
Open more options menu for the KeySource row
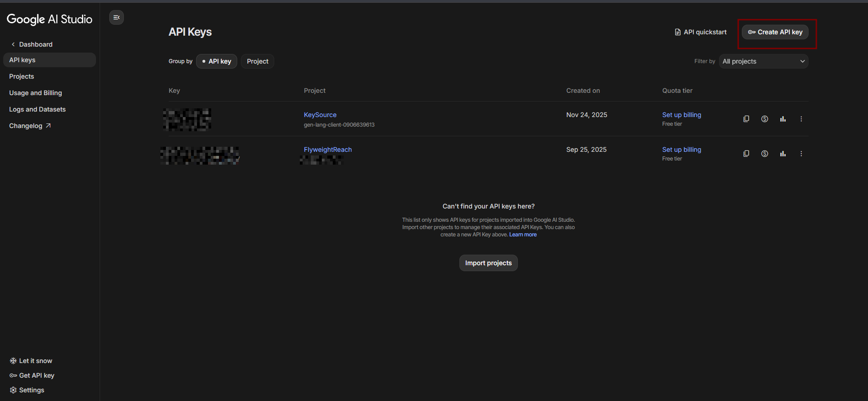801,119
